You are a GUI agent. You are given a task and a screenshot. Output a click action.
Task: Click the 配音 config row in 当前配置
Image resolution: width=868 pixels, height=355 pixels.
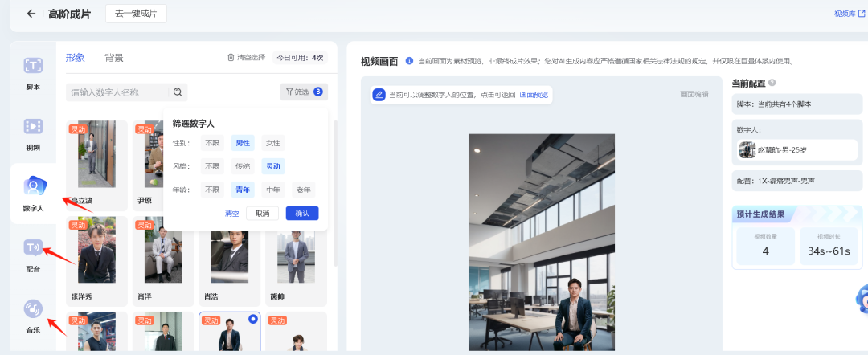click(797, 181)
